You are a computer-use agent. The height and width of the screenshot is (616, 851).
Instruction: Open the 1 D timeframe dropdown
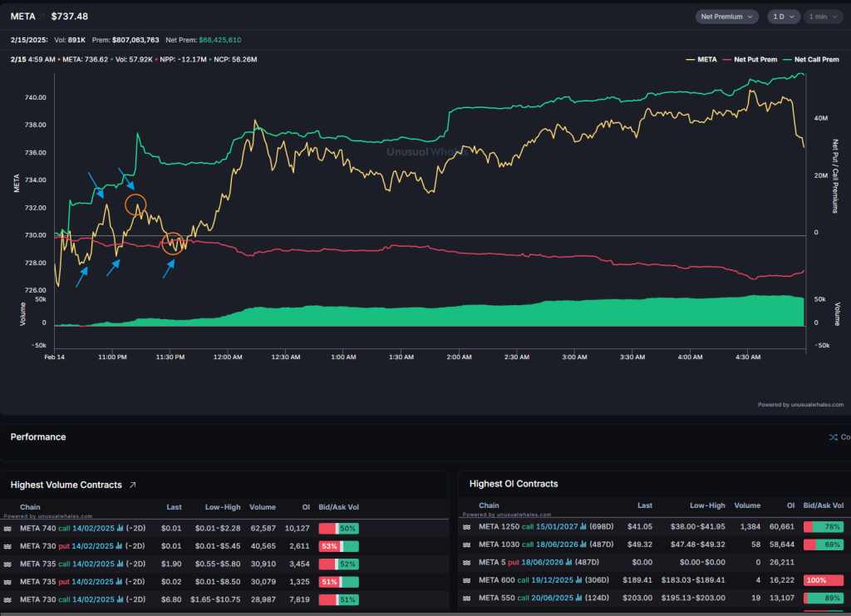point(783,17)
